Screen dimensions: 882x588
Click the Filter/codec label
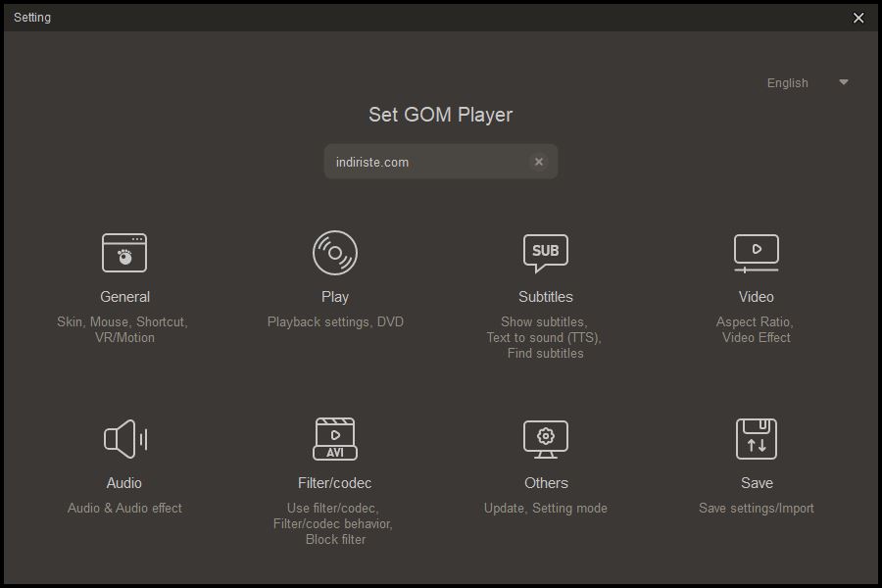coord(335,483)
